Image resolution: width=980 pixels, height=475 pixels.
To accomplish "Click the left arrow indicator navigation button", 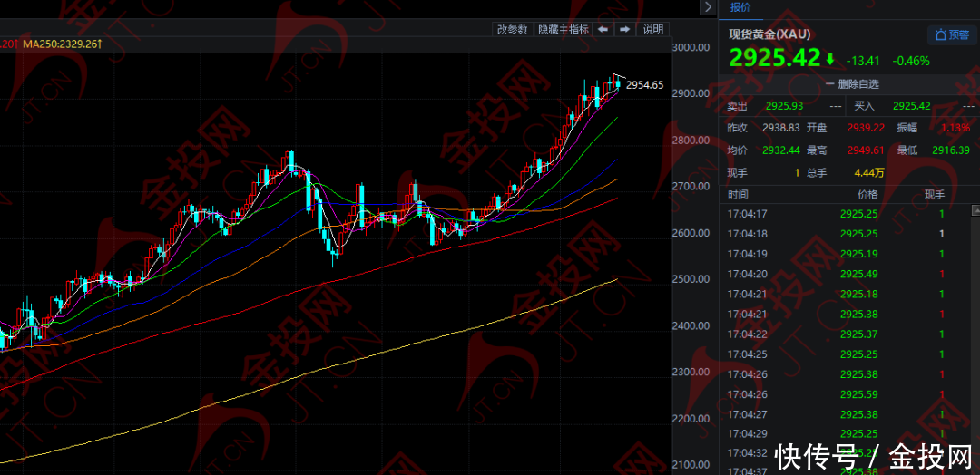I will tap(603, 29).
